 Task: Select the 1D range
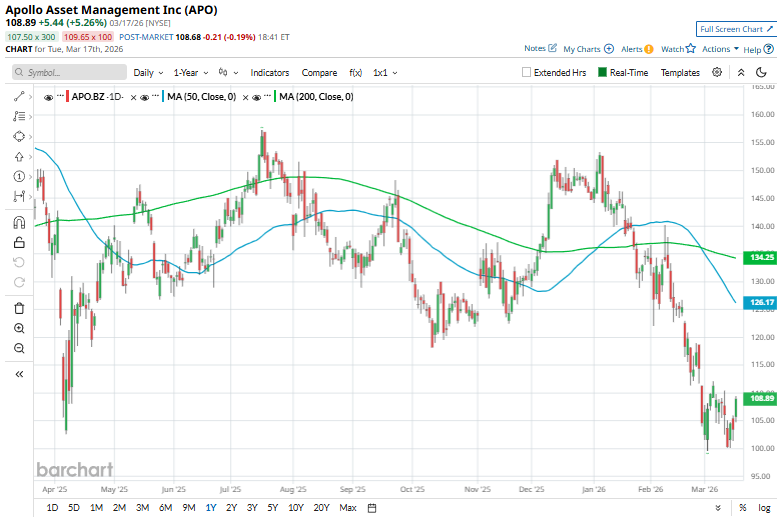coord(52,508)
